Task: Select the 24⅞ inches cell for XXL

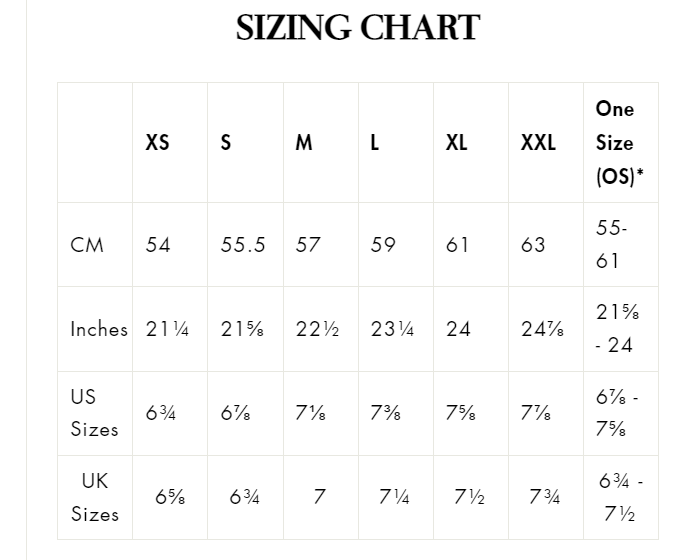Action: point(541,329)
